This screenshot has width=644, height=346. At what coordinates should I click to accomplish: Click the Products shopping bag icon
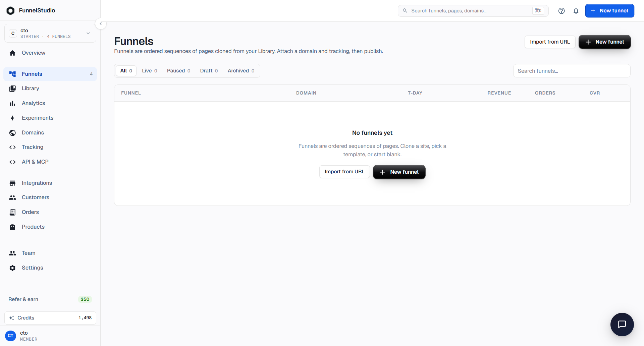click(12, 227)
